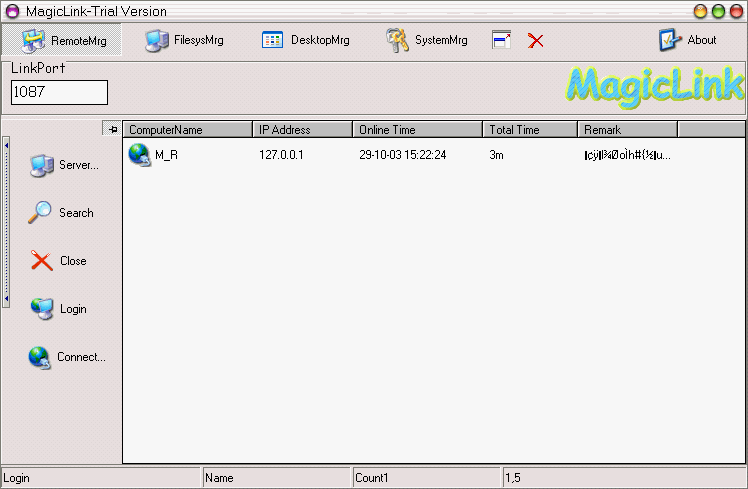The width and height of the screenshot is (748, 489).
Task: Click the red X toolbar icon
Action: [x=536, y=40]
